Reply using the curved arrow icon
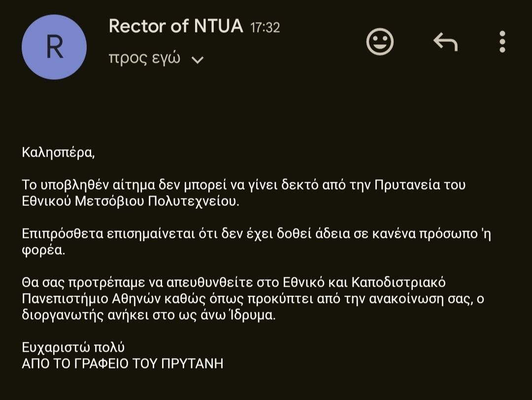 pyautogui.click(x=445, y=42)
